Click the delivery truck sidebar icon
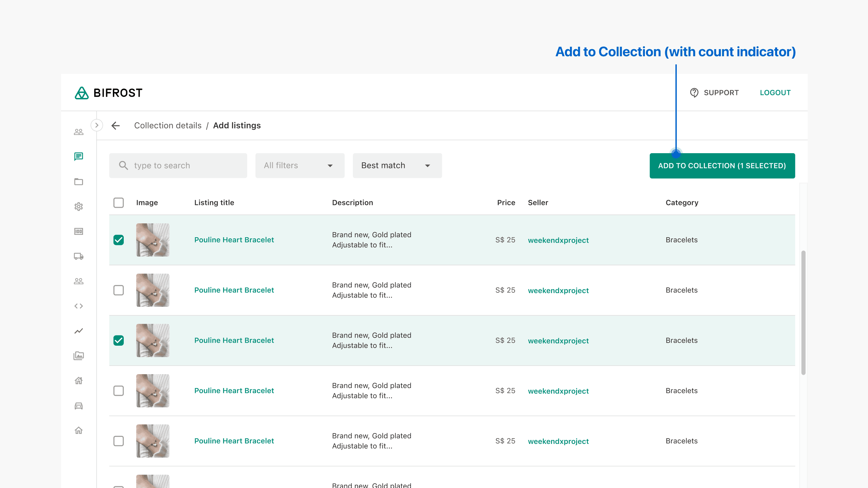 pyautogui.click(x=79, y=256)
